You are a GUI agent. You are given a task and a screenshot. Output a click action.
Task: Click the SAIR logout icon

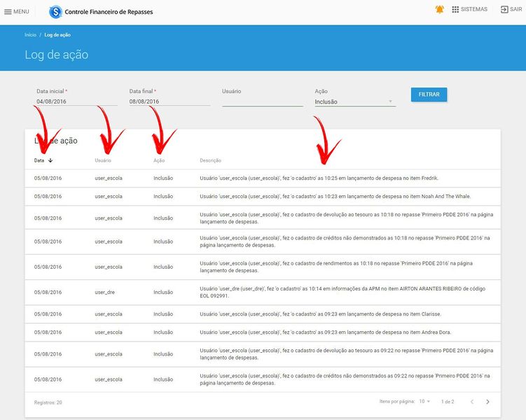(504, 9)
